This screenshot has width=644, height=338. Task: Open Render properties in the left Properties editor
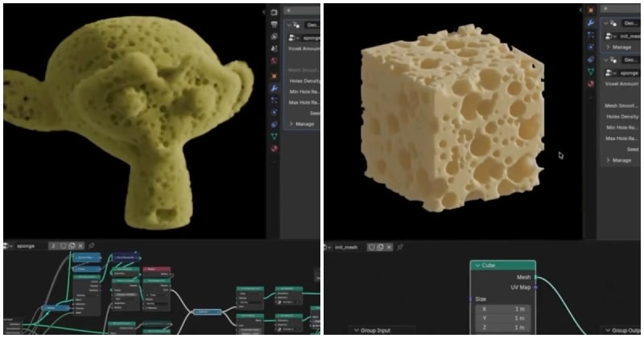coord(274,12)
